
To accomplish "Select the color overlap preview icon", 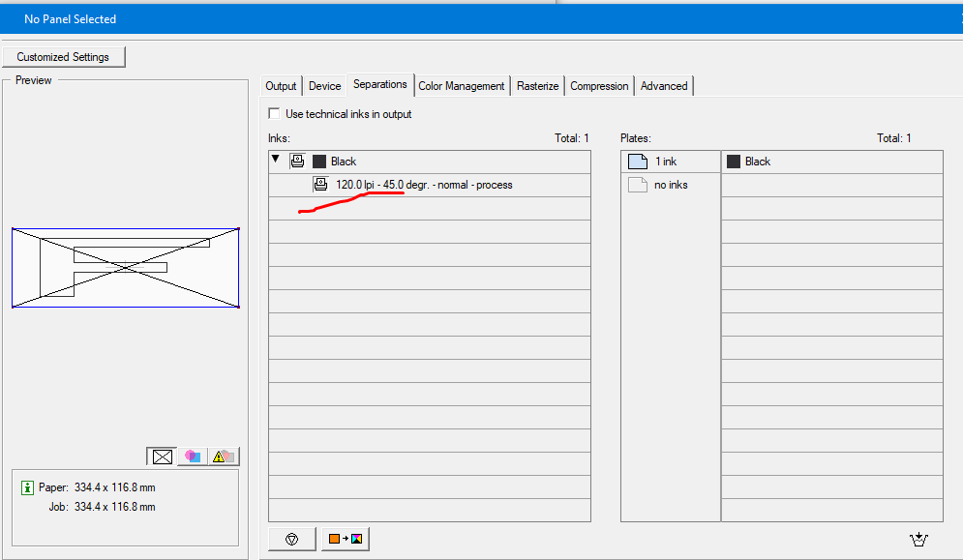I will [x=193, y=457].
